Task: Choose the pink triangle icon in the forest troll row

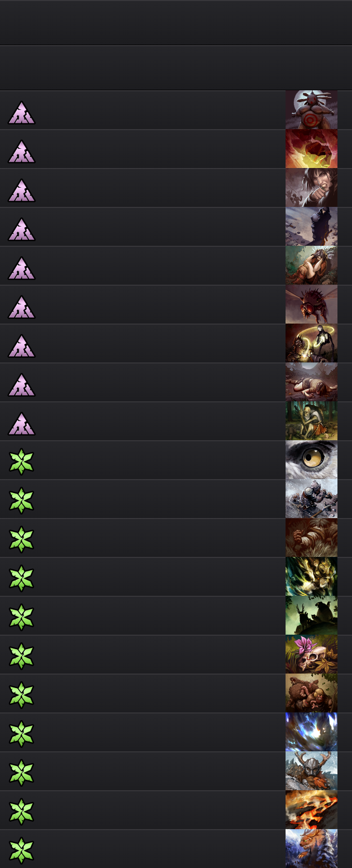Action: coord(21,424)
